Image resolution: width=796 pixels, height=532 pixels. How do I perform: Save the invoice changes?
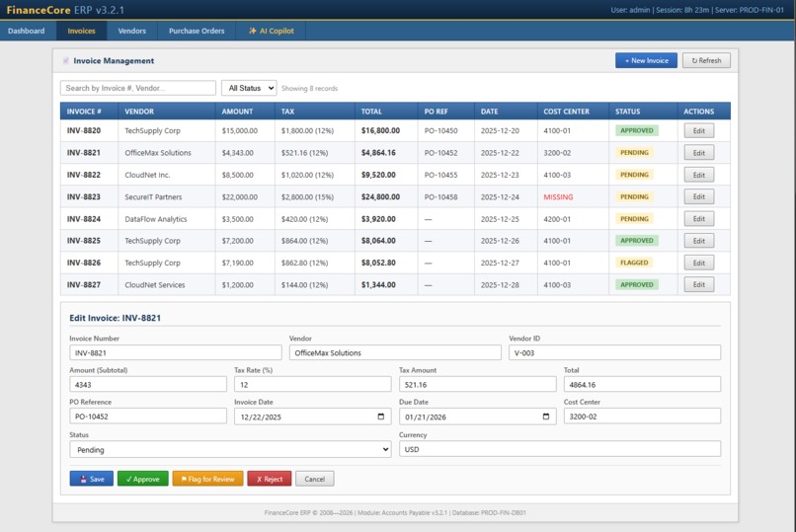(x=92, y=479)
